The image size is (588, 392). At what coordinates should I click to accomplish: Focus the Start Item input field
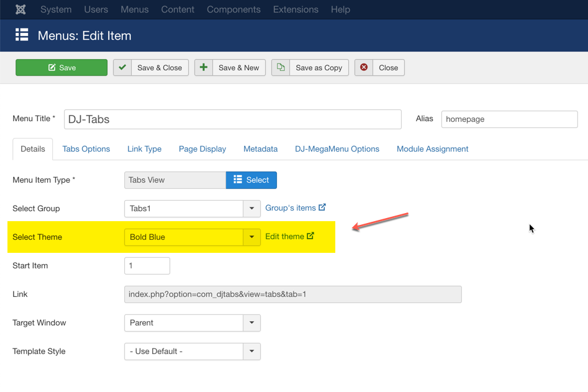point(147,266)
